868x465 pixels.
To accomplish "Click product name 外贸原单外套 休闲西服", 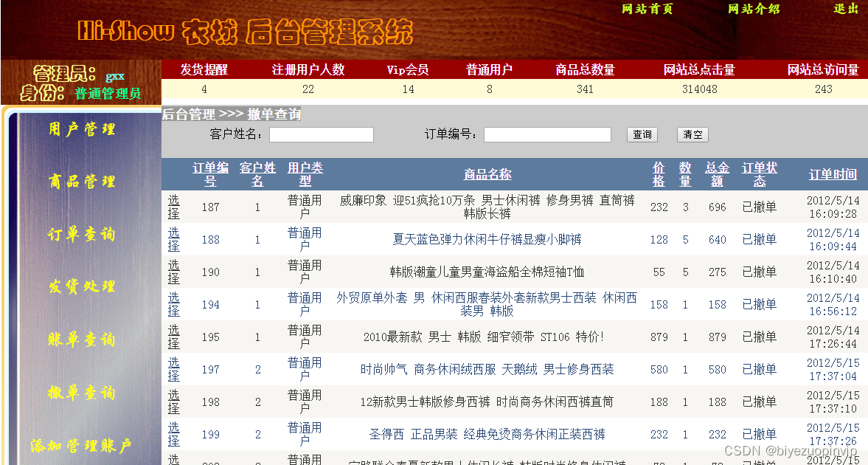I will tap(487, 304).
